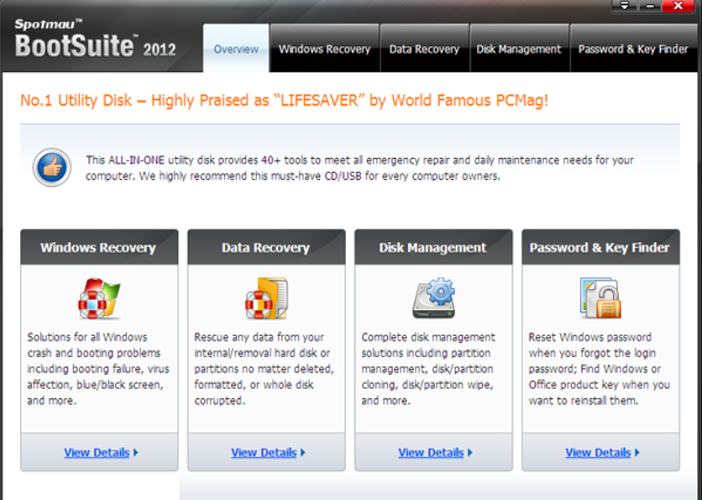Click the Disk Management card header
Screen dimensions: 702x500
click(x=433, y=247)
